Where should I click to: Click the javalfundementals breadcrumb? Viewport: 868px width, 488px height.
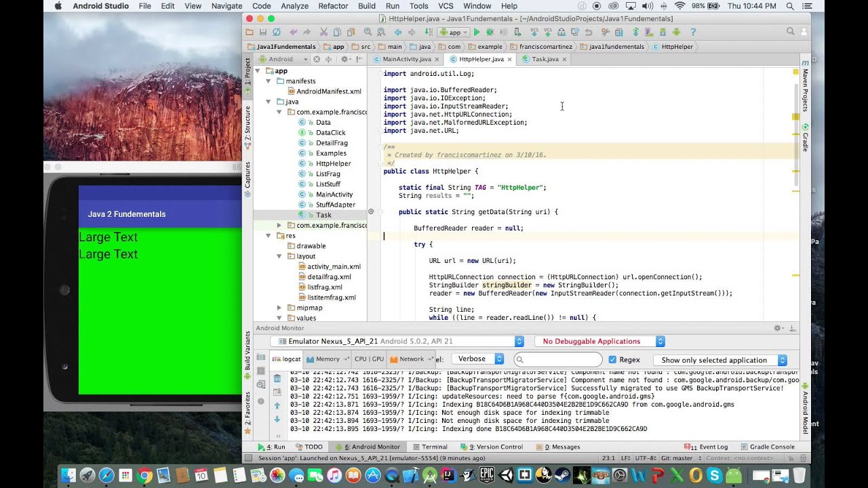click(x=612, y=47)
